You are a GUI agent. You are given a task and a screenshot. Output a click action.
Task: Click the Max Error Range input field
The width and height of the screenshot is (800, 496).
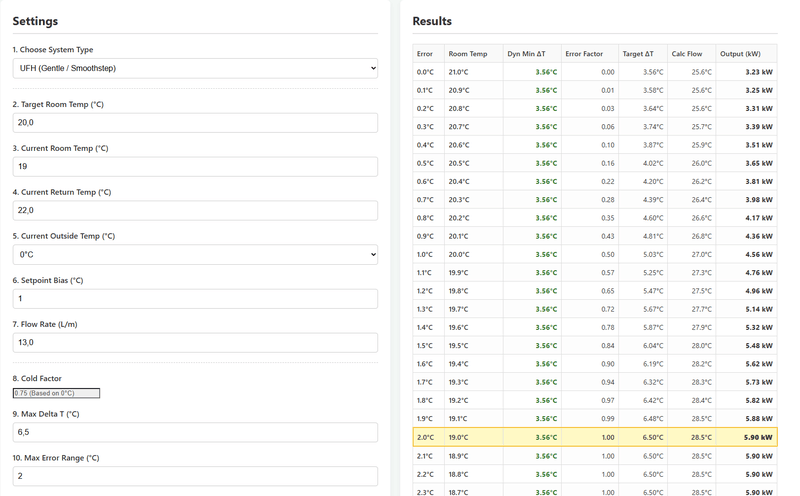(x=195, y=476)
